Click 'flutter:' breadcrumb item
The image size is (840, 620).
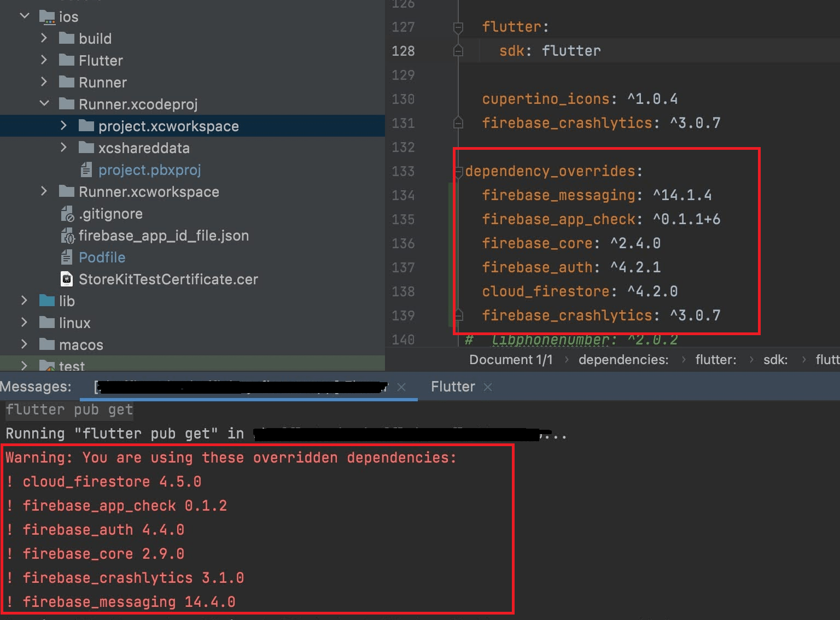(716, 359)
